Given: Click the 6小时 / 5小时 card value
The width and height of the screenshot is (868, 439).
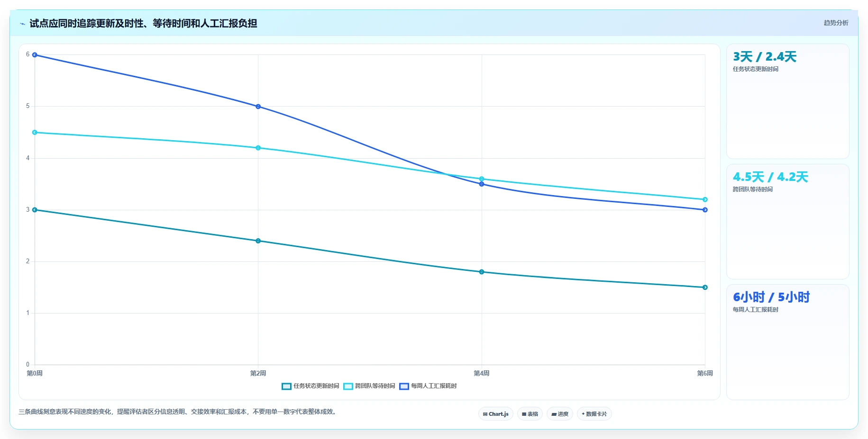Looking at the screenshot, I should pyautogui.click(x=771, y=297).
